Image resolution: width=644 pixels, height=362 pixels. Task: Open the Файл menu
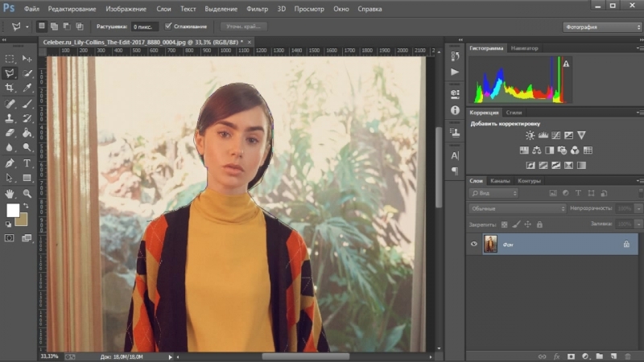click(31, 9)
